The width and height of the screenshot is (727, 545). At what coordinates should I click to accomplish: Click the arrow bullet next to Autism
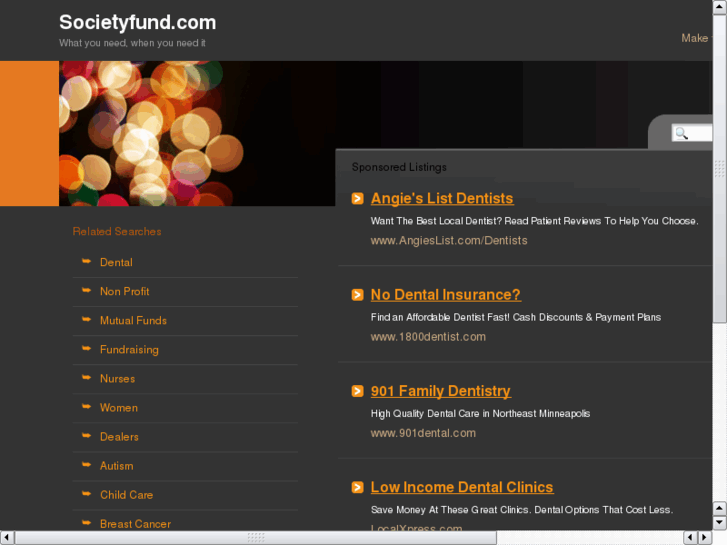86,465
